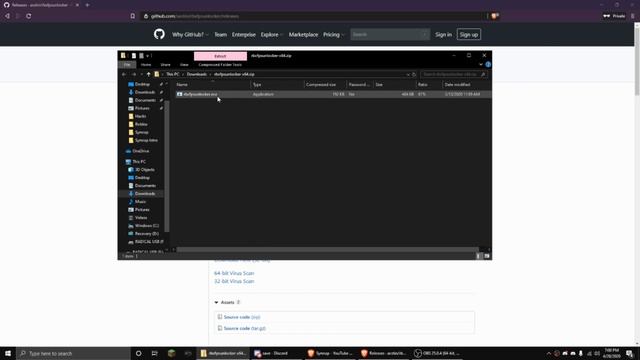Switch to Discord taskbar item
The image size is (640, 360).
275,353
